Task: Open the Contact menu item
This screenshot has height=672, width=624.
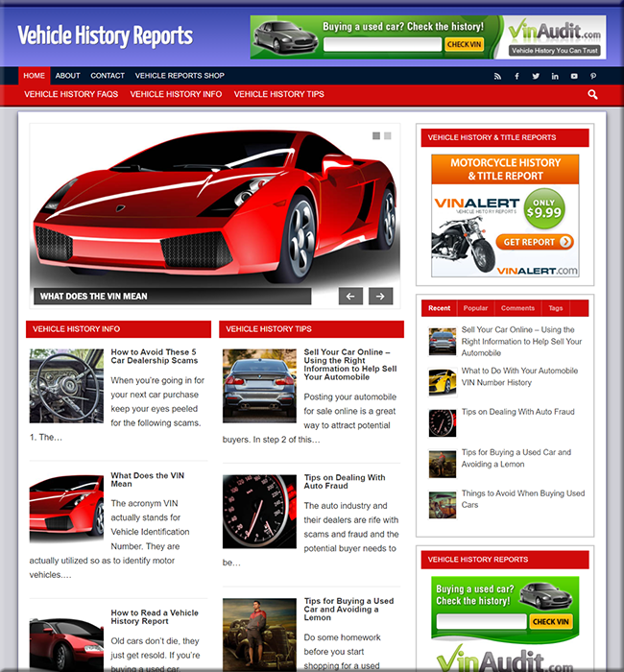Action: pos(108,76)
